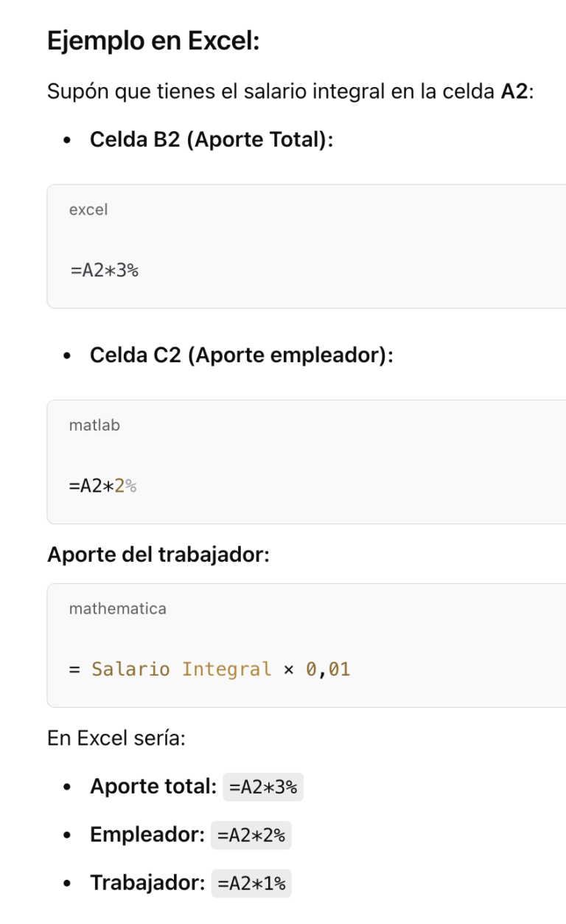The width and height of the screenshot is (566, 924).
Task: Click the =A2*2% formula in the matlab code block
Action: point(103,486)
